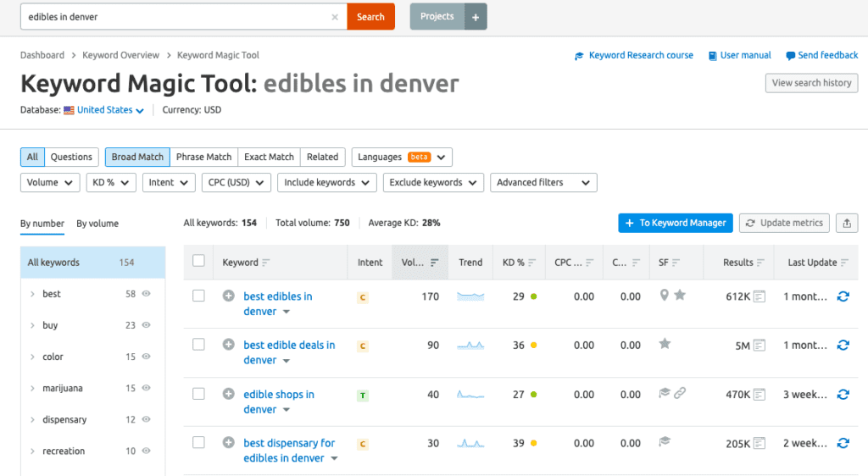This screenshot has height=476, width=868.
Task: Click into the keyword search input field
Action: [178, 17]
